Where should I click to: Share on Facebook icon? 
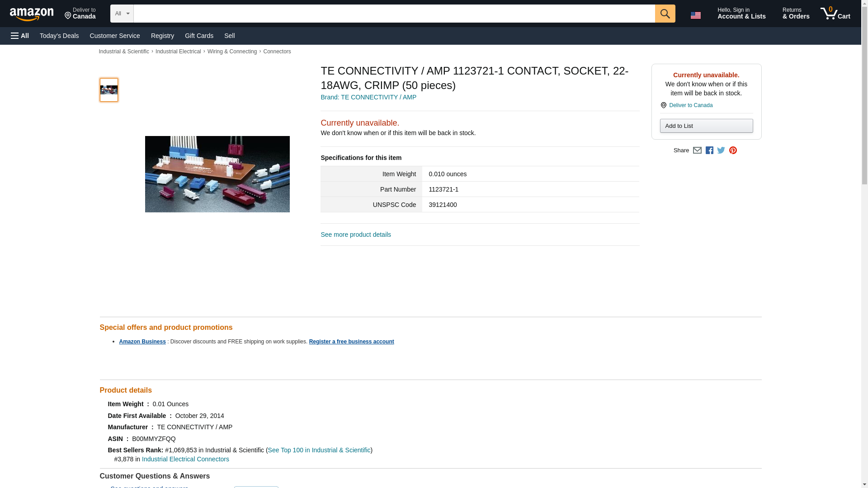pyautogui.click(x=709, y=150)
